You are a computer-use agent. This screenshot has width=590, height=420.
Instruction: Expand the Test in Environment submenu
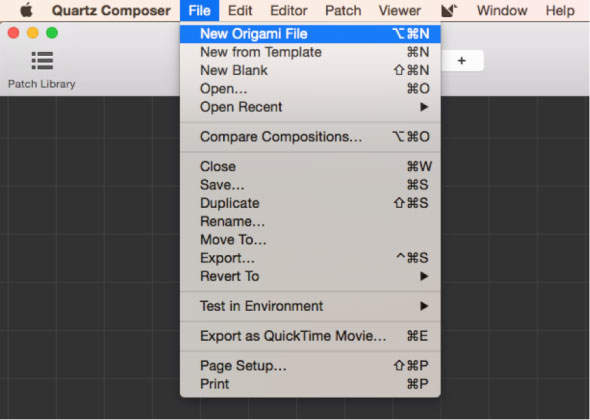click(310, 306)
